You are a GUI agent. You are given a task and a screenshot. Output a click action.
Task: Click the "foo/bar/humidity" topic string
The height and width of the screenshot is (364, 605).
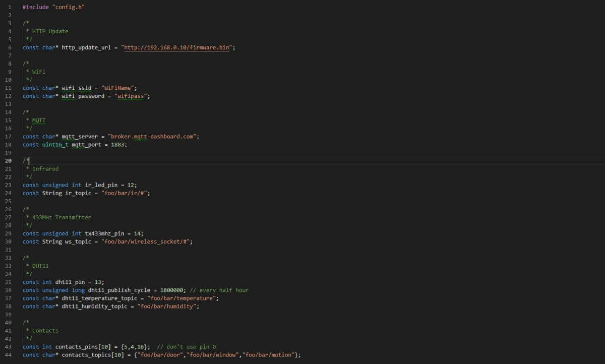[x=167, y=306]
